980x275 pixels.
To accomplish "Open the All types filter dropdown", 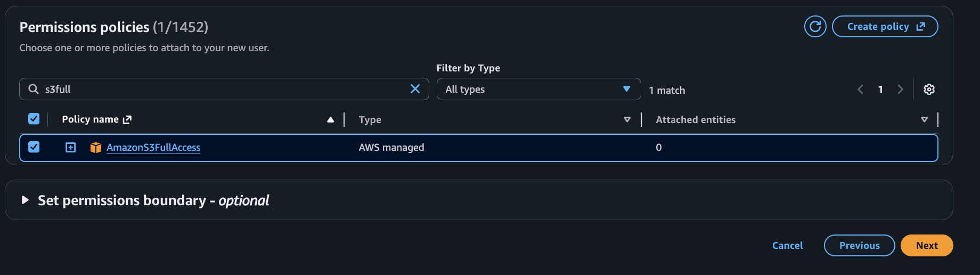I will point(538,89).
